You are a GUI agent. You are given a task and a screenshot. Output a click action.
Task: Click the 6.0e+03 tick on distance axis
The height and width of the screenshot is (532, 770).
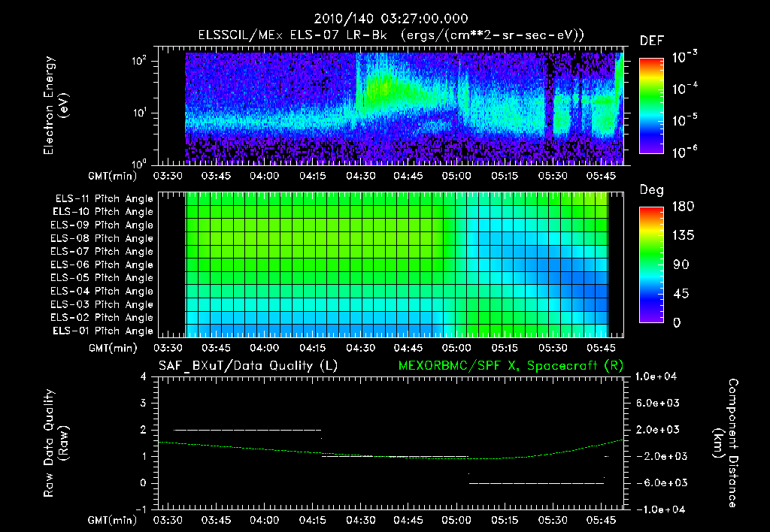(x=657, y=404)
